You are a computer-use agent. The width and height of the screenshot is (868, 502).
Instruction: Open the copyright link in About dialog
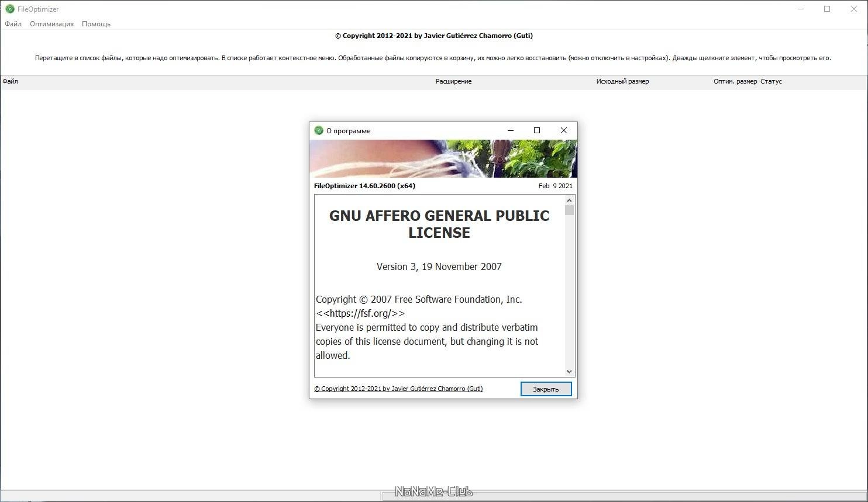pyautogui.click(x=398, y=389)
